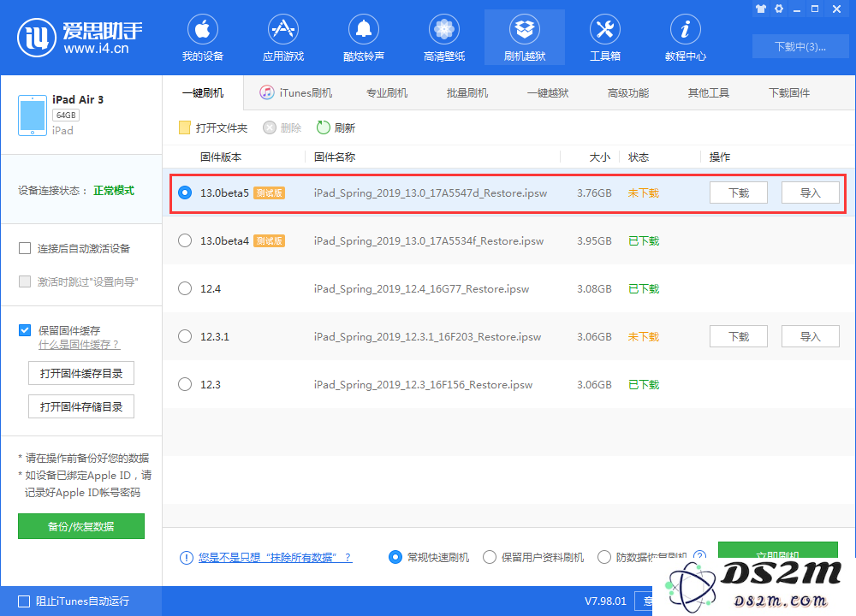856x616 pixels.
Task: Download the 13.0beta5 firmware
Action: (739, 192)
